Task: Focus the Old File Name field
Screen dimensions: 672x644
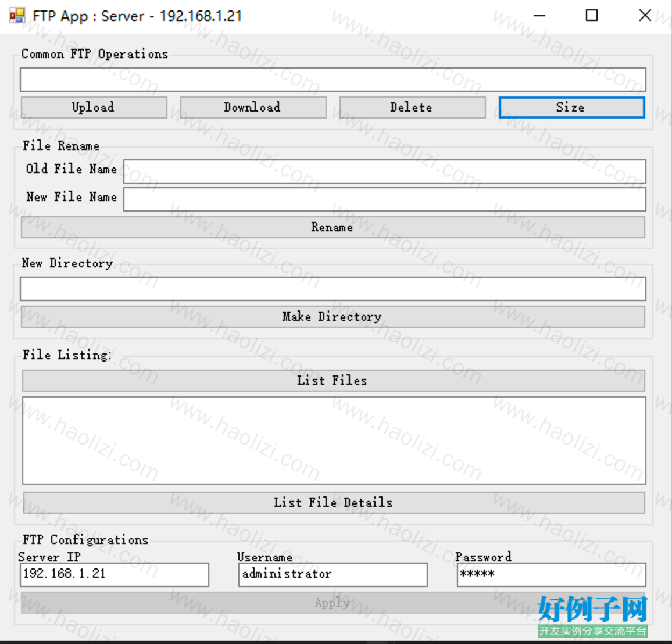Action: click(384, 171)
